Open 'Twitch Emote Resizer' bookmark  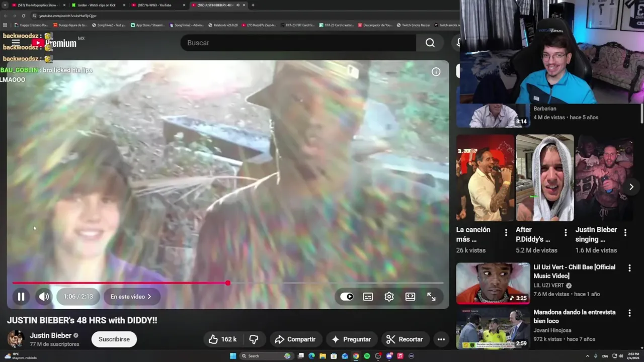(x=413, y=25)
